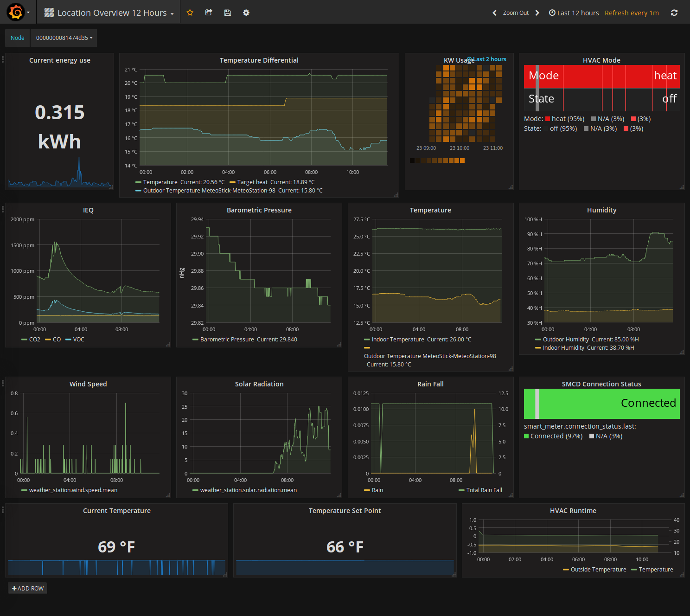The width and height of the screenshot is (690, 616).
Task: Click the share dashboard icon
Action: point(209,13)
